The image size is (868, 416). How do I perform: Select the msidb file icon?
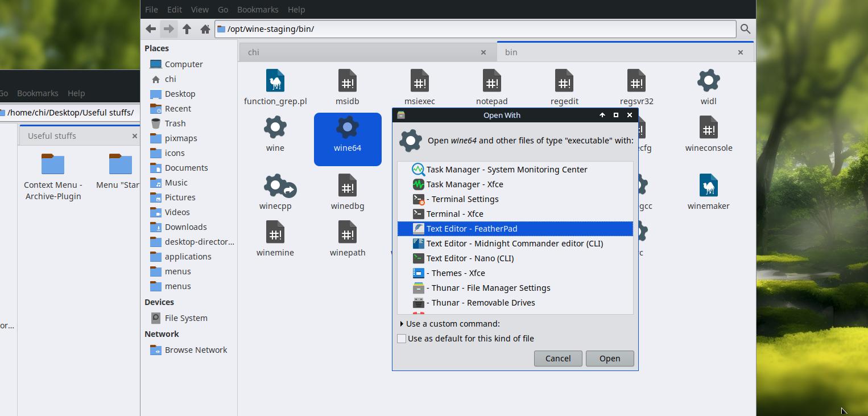click(348, 81)
